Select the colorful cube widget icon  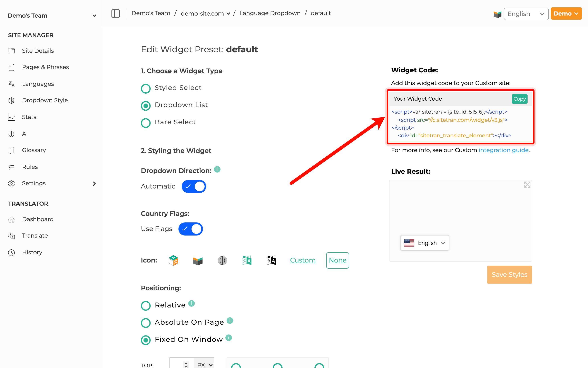pyautogui.click(x=173, y=260)
